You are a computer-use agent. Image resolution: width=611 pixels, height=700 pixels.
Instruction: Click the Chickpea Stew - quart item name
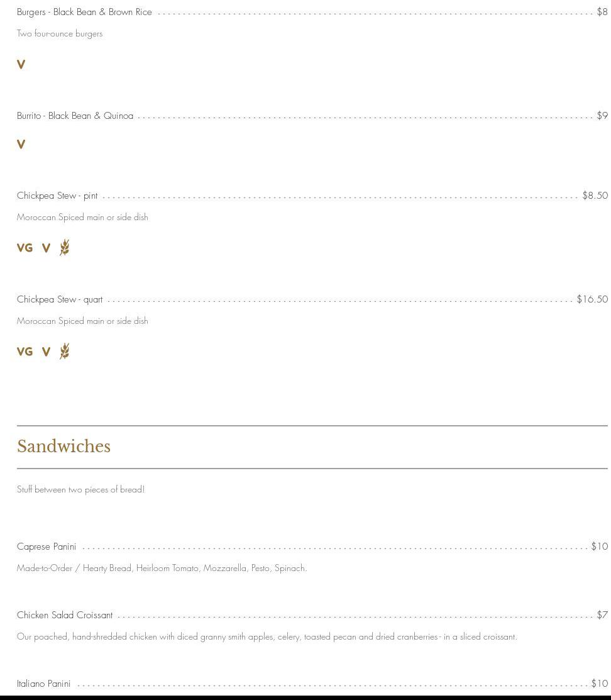pyautogui.click(x=60, y=299)
